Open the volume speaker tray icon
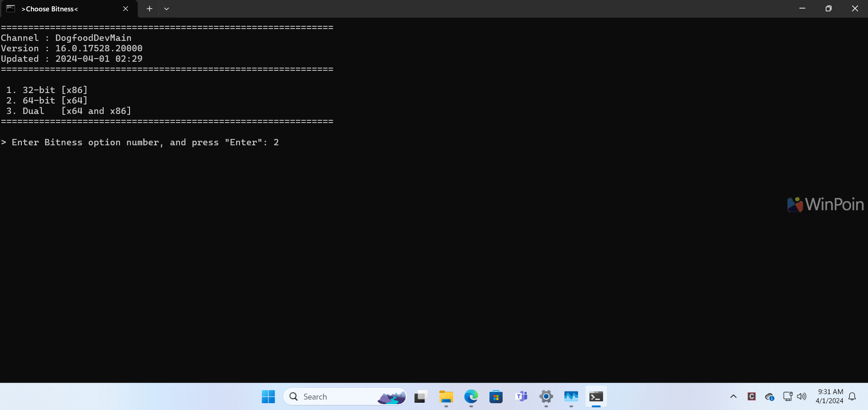 pos(802,396)
